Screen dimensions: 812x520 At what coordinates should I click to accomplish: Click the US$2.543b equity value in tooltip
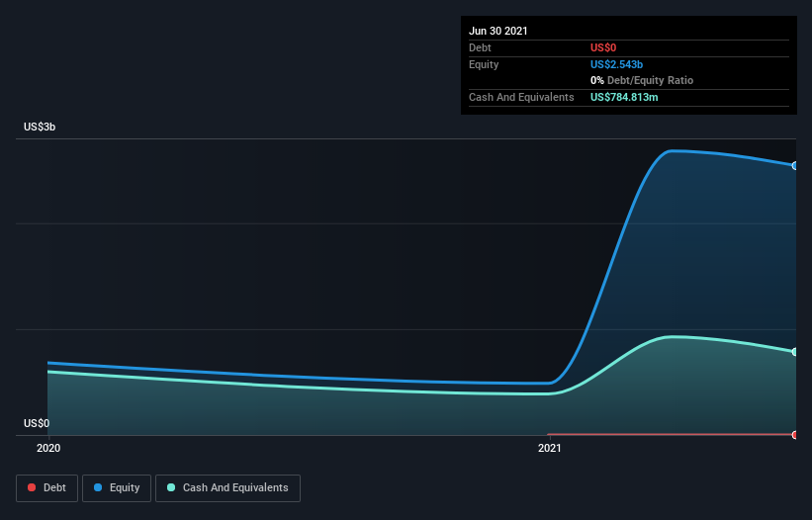616,64
